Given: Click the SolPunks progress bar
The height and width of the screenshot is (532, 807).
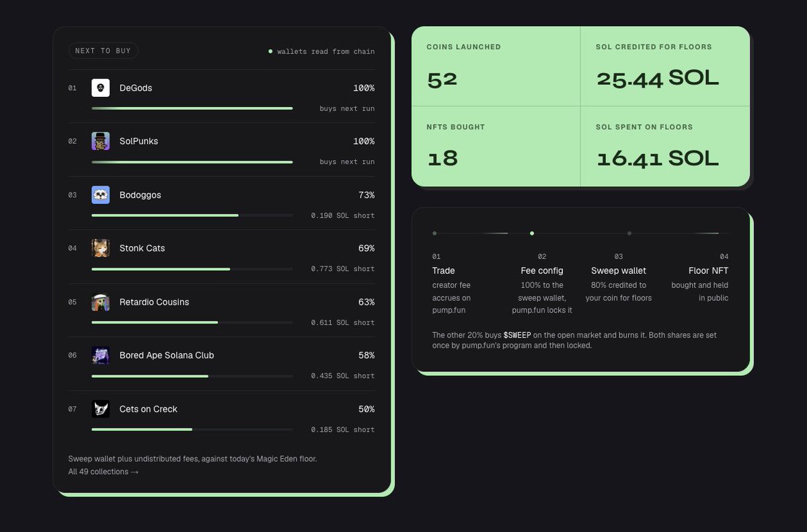Looking at the screenshot, I should pos(192,162).
